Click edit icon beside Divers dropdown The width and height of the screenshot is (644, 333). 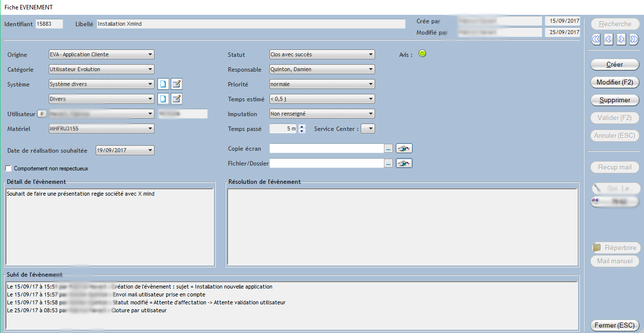click(177, 99)
